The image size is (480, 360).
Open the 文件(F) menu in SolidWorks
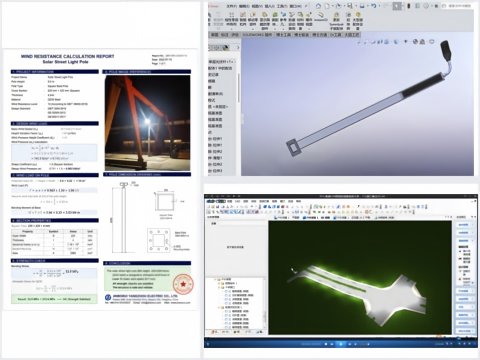(x=232, y=6)
